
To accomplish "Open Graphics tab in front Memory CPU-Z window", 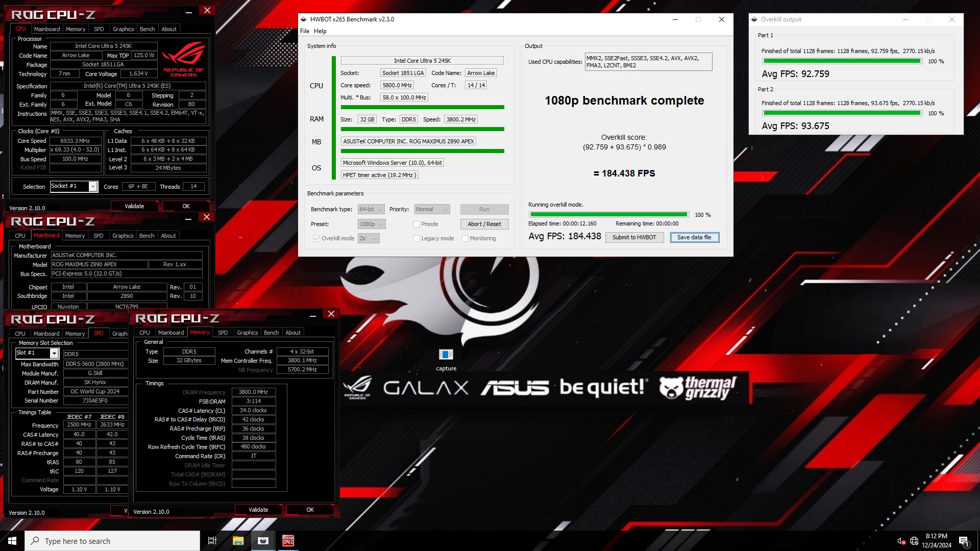I will tap(248, 333).
